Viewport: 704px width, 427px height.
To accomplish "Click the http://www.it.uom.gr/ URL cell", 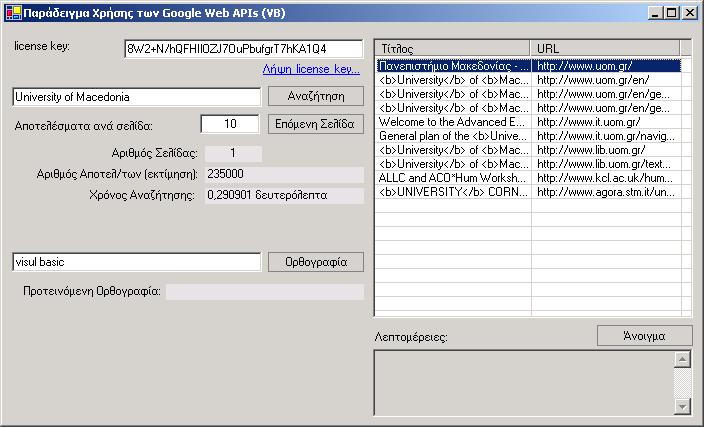I will (x=606, y=122).
